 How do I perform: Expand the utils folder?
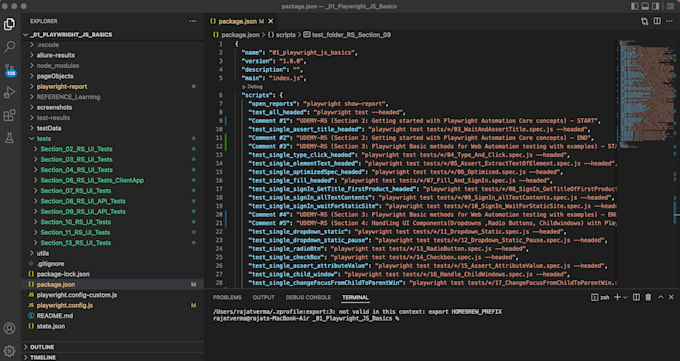click(43, 253)
